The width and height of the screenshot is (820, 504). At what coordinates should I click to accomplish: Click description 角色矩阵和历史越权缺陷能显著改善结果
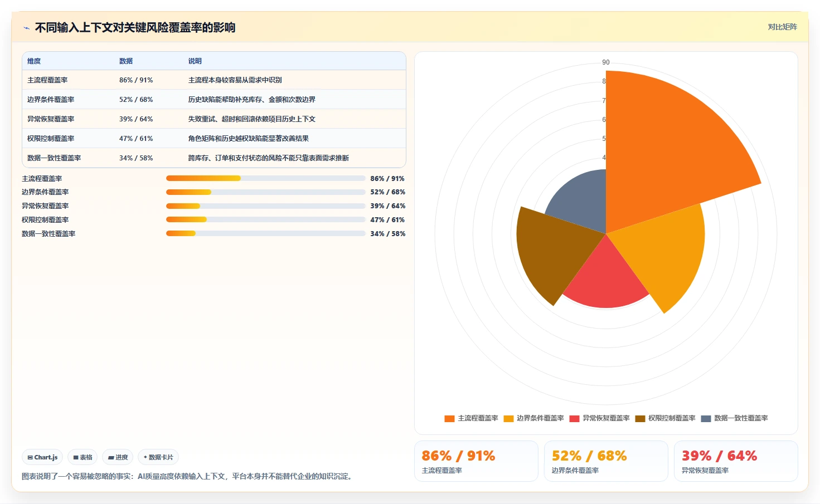point(248,139)
